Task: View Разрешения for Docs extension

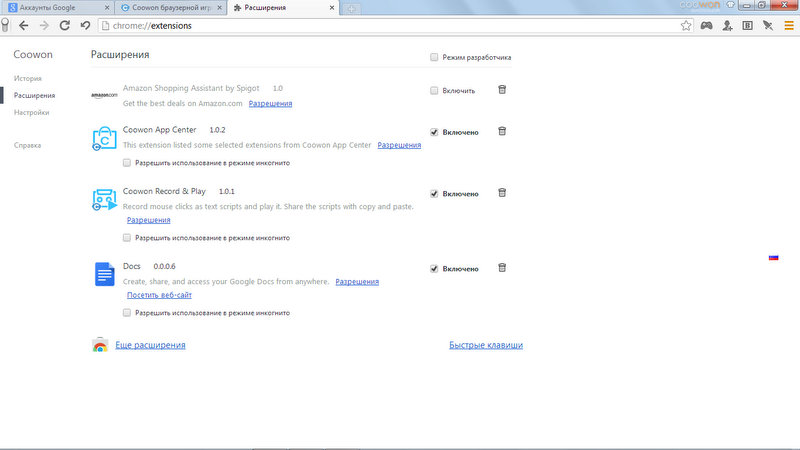Action: click(357, 282)
